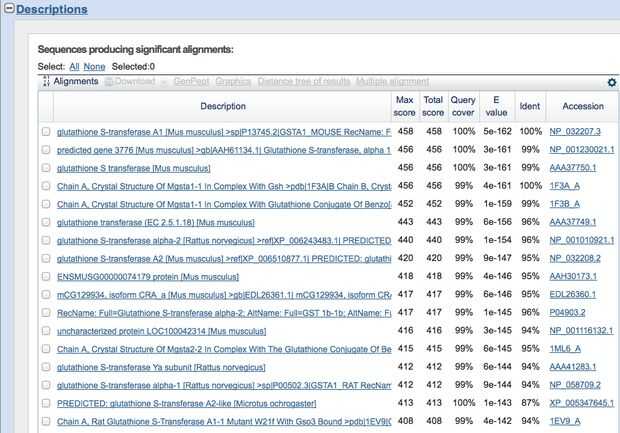This screenshot has width=620, height=433.
Task: Open table settings gear icon
Action: click(612, 82)
